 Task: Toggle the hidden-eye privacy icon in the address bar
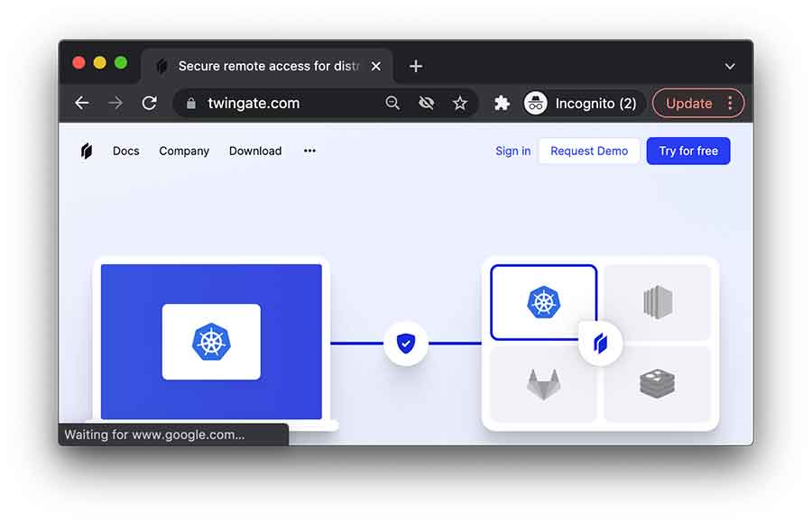[426, 103]
